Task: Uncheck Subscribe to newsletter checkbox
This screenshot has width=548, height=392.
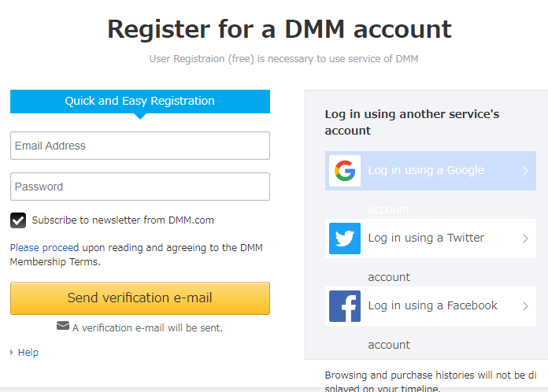Action: 18,220
